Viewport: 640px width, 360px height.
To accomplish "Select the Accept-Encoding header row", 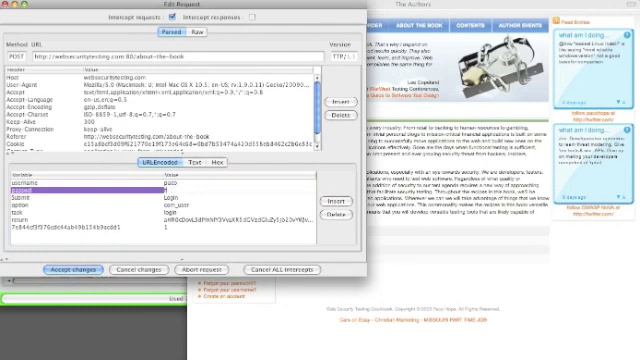I will pos(159,107).
